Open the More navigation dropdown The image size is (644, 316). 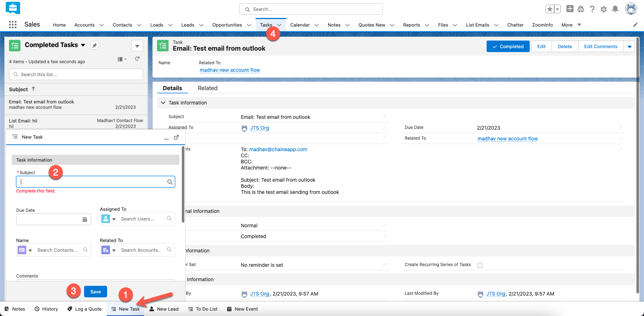coord(571,25)
